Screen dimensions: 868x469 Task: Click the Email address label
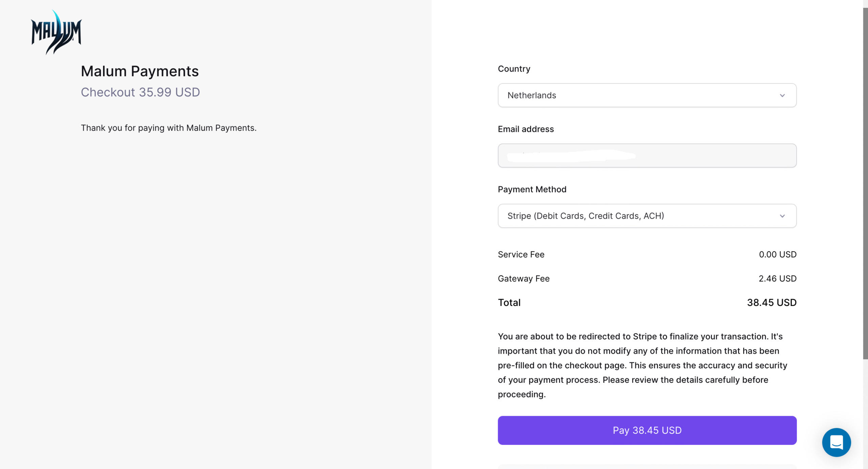pyautogui.click(x=526, y=129)
